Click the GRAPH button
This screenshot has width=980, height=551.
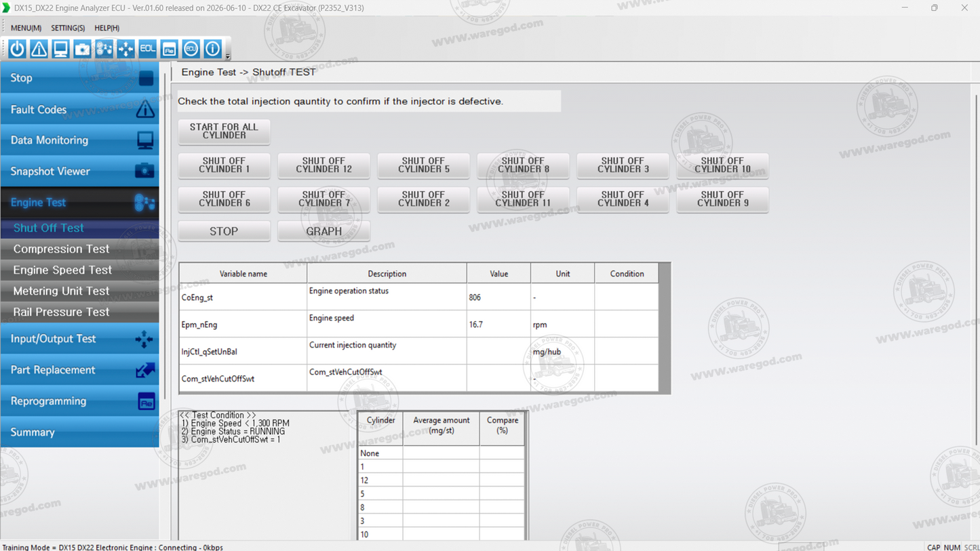pos(324,231)
